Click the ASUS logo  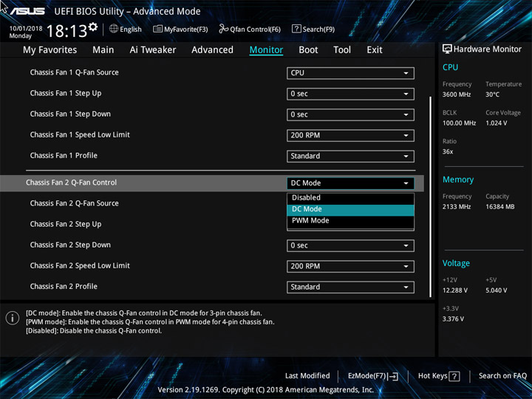click(27, 11)
